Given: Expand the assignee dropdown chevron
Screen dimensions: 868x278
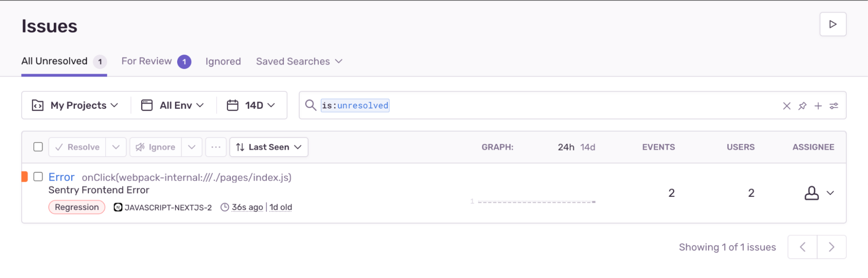Looking at the screenshot, I should (830, 193).
